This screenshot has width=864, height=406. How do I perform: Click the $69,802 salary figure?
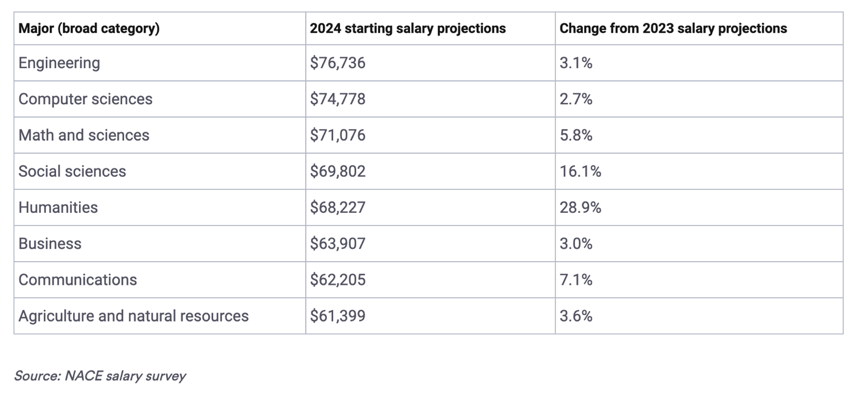pyautogui.click(x=339, y=171)
